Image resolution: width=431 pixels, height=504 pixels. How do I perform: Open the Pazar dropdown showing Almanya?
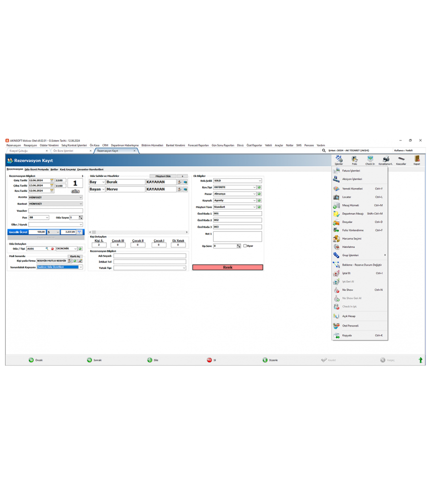click(x=254, y=194)
